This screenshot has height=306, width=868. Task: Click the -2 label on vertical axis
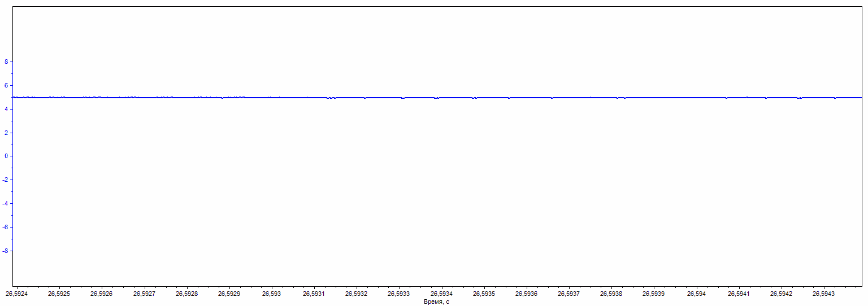click(6, 180)
